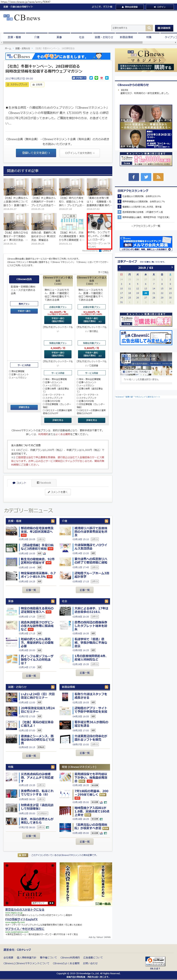The image size is (177, 980).
Task: Click そのギモンにお答えします banner above headline
Action: 58,56
